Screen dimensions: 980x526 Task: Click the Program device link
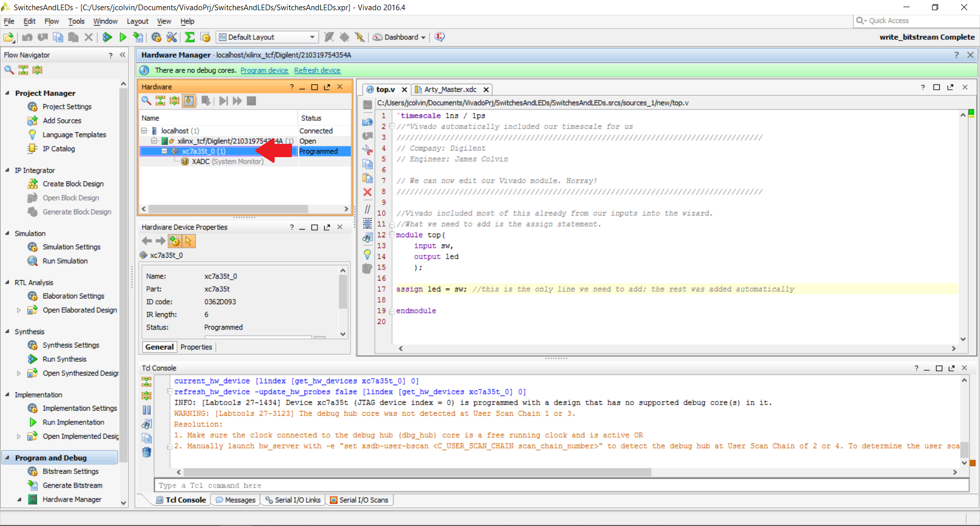(x=264, y=70)
